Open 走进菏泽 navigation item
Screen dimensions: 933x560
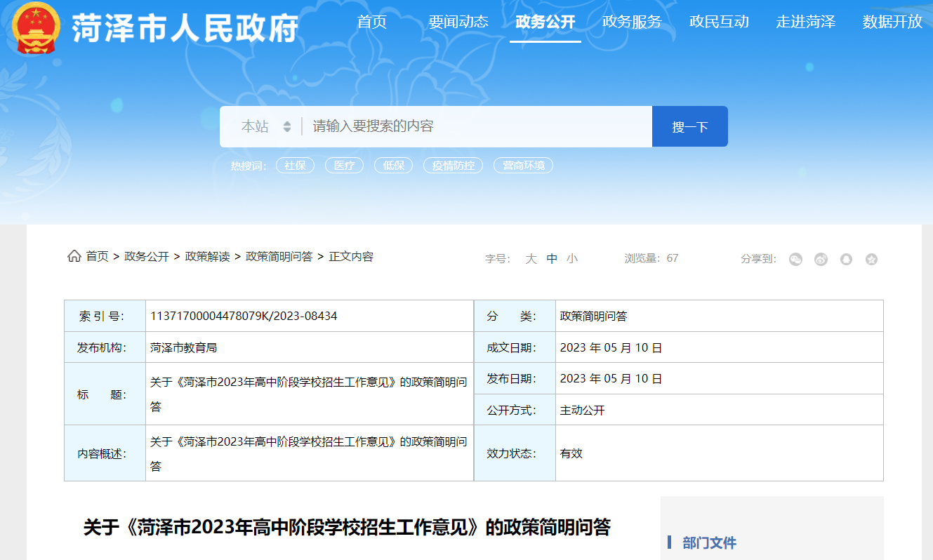tap(806, 22)
